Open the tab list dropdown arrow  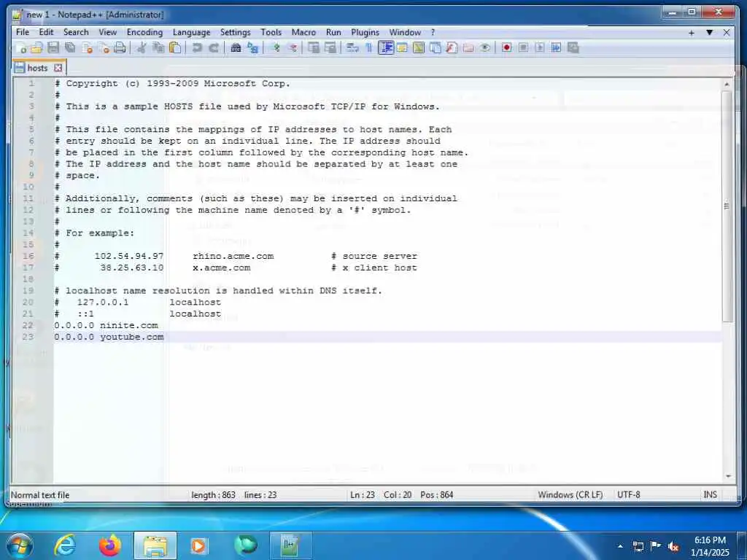pos(709,32)
